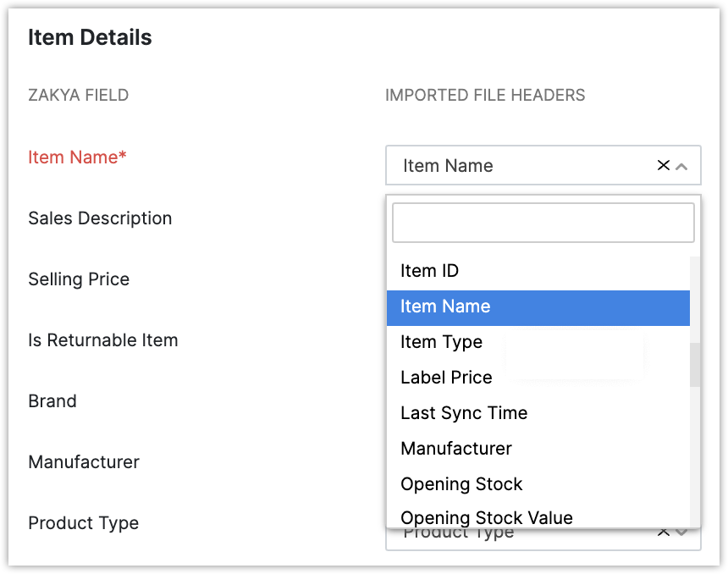
Task: Pick Item Type from the list
Action: click(x=441, y=342)
